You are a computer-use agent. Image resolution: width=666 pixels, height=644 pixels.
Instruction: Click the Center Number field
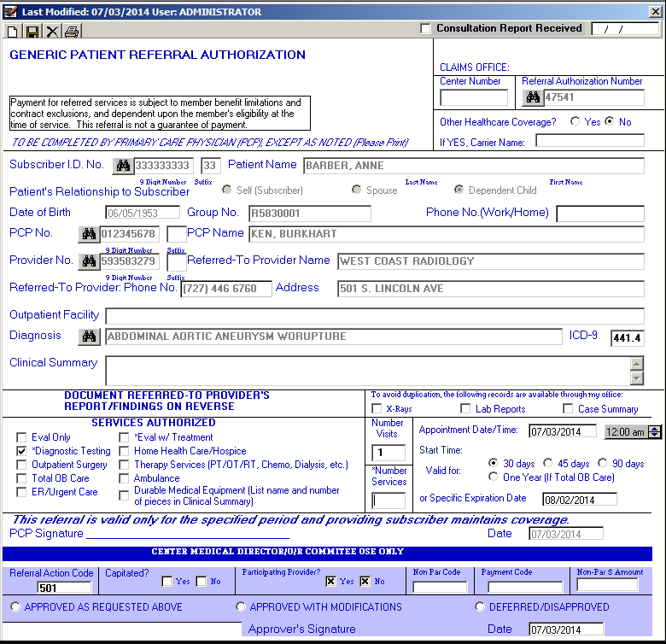click(x=474, y=97)
